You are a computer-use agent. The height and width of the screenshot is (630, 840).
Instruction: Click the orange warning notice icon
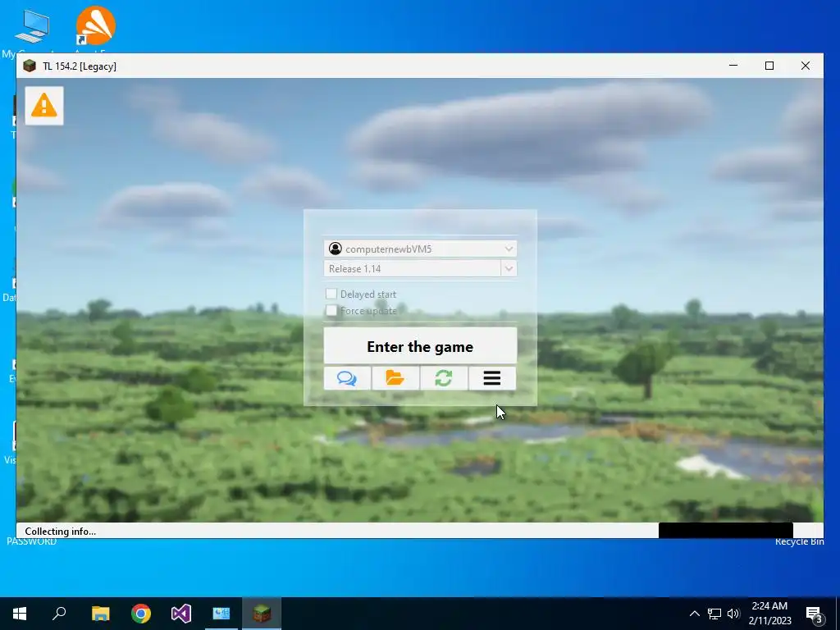tap(44, 106)
